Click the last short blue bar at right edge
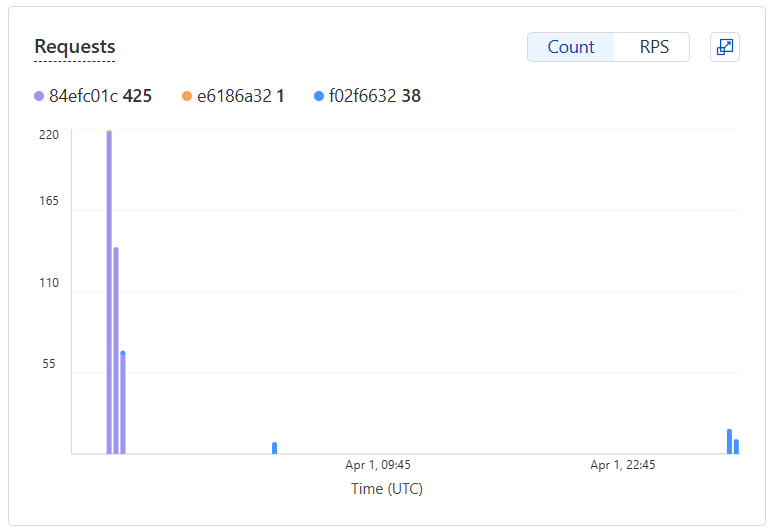769x532 pixels. coord(736,447)
